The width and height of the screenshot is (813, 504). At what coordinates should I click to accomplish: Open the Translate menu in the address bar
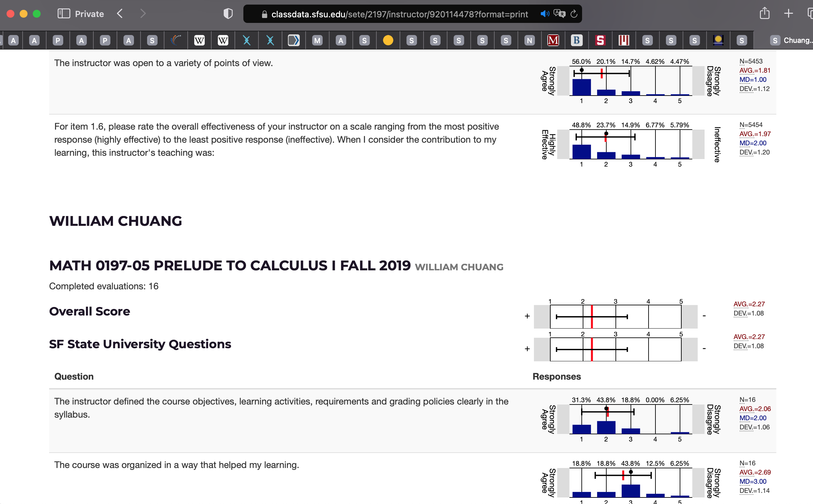pyautogui.click(x=559, y=13)
